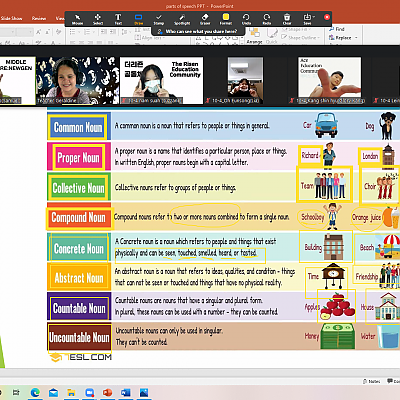Screen dimensions: 400x400
Task: Click 'Who can see what you share here?'
Action: click(201, 31)
